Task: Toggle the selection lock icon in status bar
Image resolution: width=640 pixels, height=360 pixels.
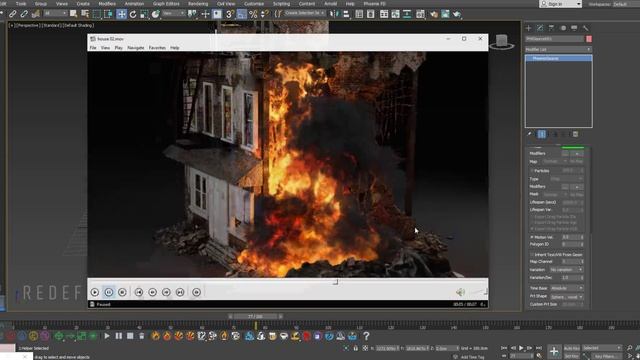Action: coord(356,348)
